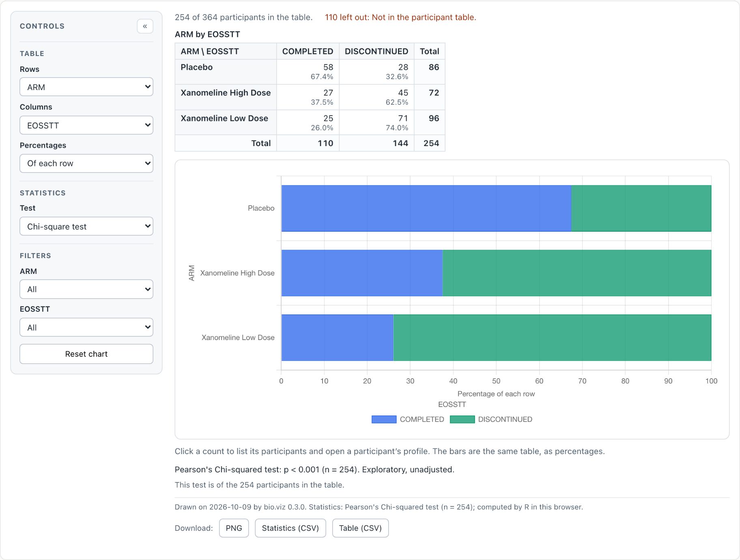Toggle the COMPLETED legend swatch
Image resolution: width=740 pixels, height=560 pixels.
tap(384, 419)
